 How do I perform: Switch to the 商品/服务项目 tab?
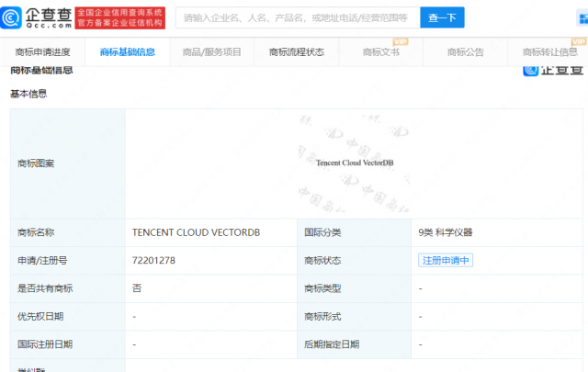[212, 52]
